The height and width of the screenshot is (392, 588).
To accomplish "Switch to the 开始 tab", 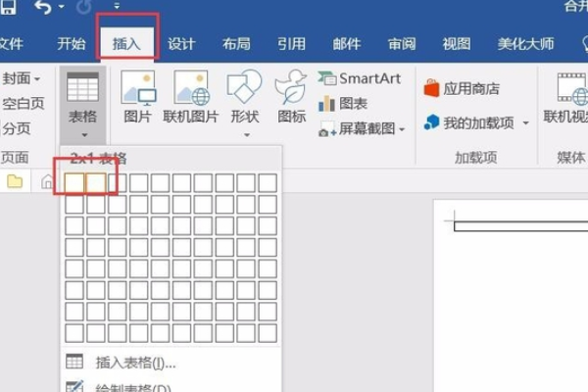I will [x=72, y=44].
